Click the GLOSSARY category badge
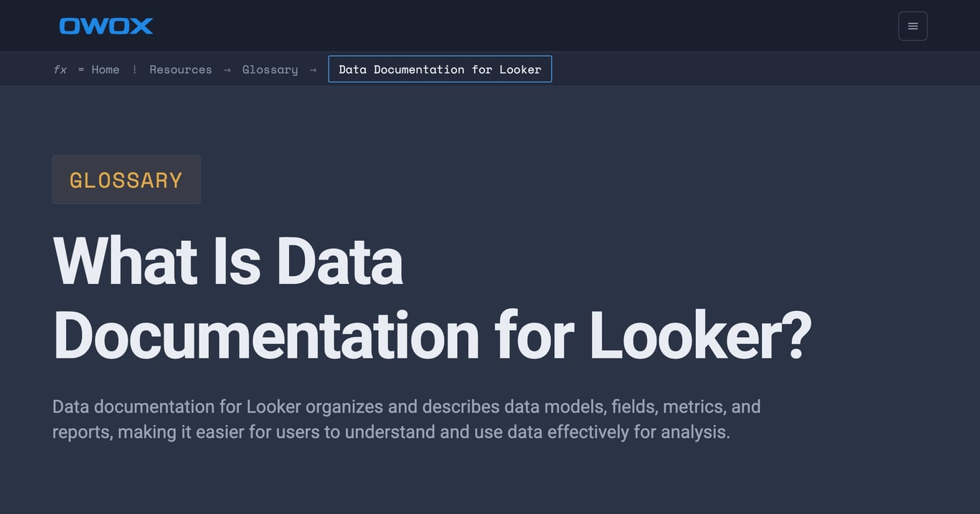The image size is (980, 514). point(126,179)
